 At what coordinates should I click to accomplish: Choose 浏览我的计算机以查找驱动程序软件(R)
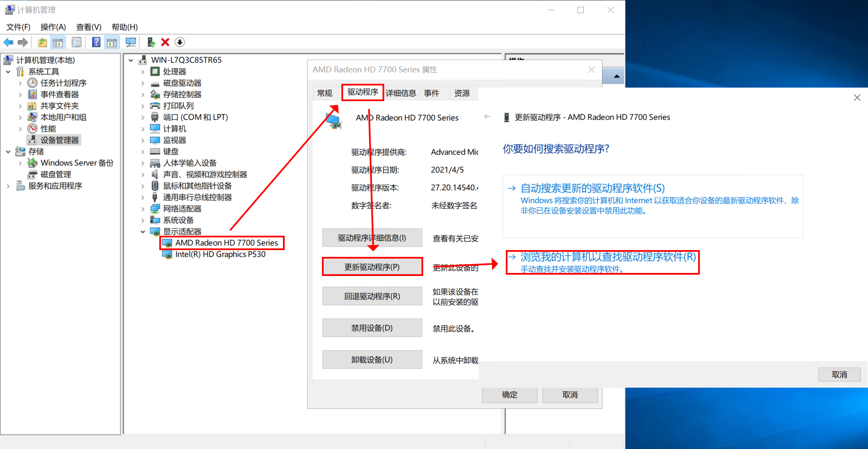[602, 262]
